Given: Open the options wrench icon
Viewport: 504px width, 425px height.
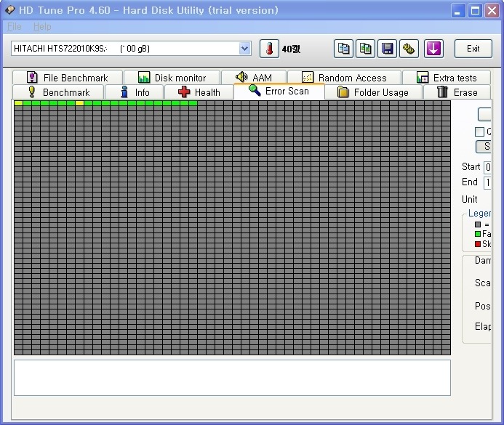Looking at the screenshot, I should pos(409,49).
